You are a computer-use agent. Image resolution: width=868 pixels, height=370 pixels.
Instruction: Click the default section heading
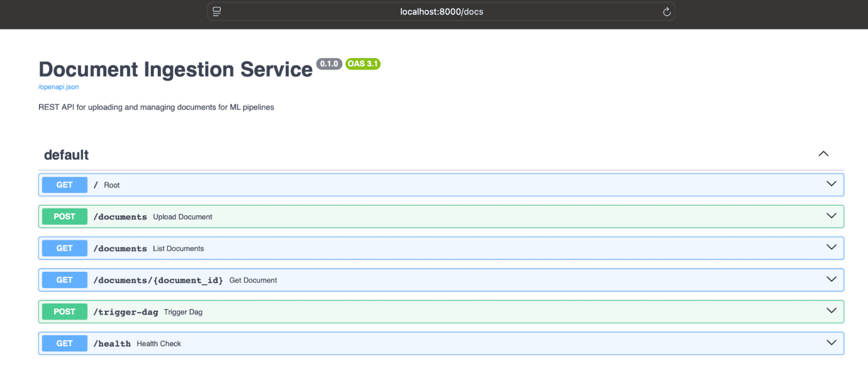click(66, 155)
